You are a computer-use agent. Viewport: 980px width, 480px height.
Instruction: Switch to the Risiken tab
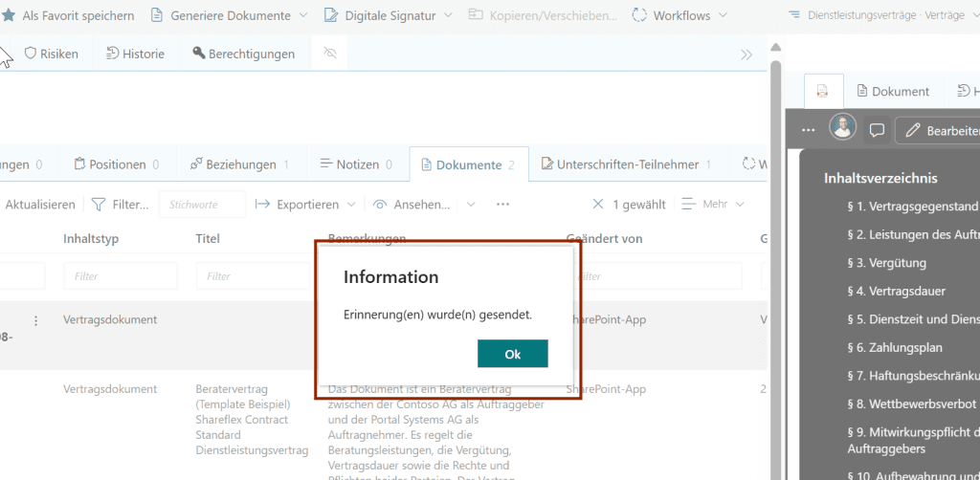(52, 54)
